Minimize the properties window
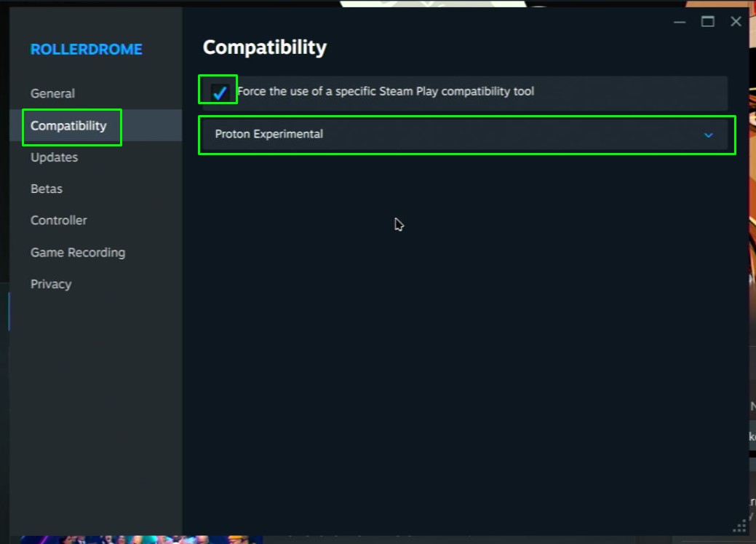Viewport: 756px width, 544px height. [680, 22]
